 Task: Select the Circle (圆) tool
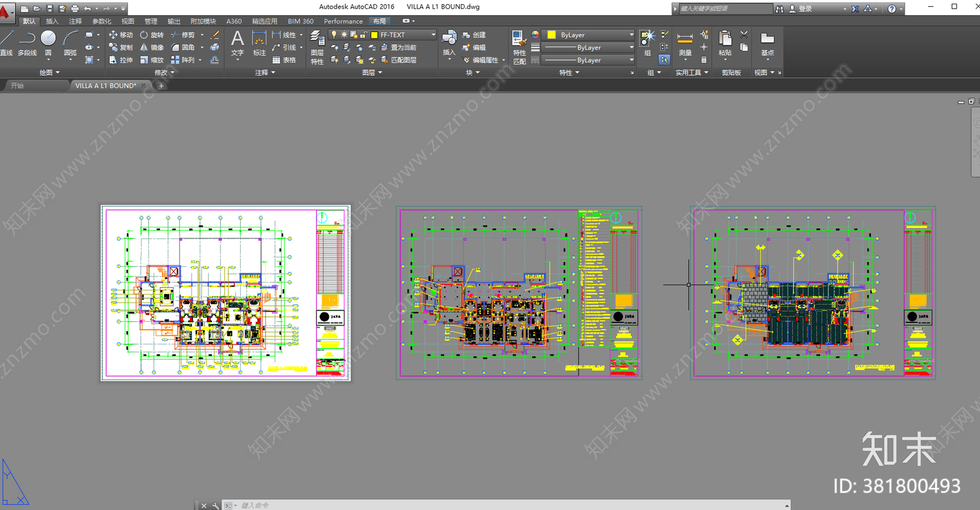(48, 43)
